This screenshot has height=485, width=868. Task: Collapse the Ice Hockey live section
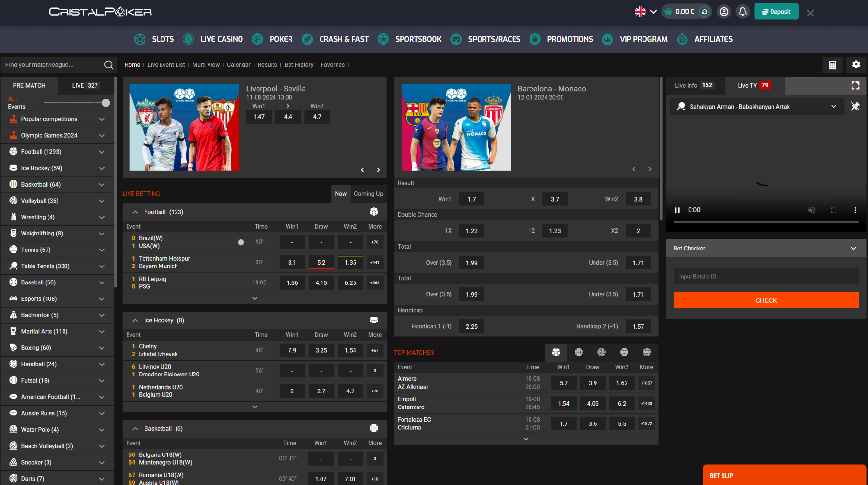[x=135, y=320]
